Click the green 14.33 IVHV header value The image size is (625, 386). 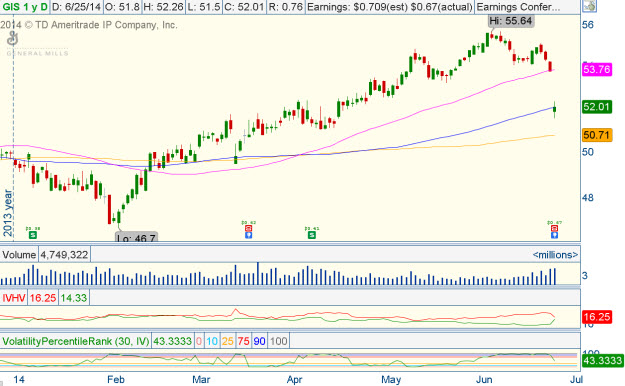point(74,298)
